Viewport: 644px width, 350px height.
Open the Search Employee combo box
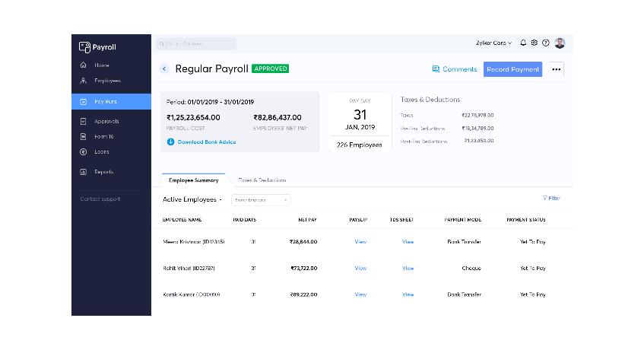click(261, 200)
